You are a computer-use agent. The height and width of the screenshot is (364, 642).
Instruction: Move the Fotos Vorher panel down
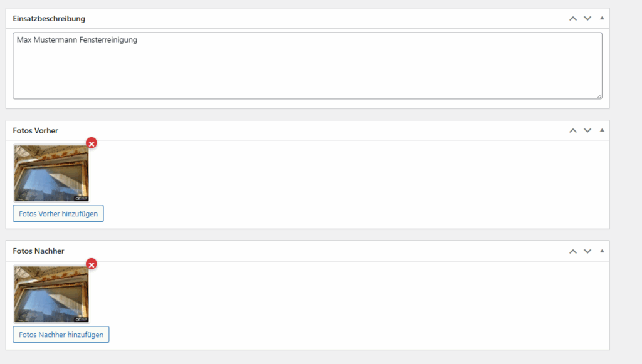click(587, 130)
